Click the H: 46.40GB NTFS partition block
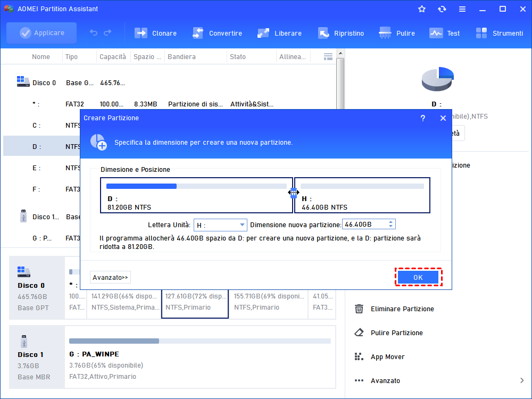This screenshot has height=399, width=532. [x=362, y=195]
